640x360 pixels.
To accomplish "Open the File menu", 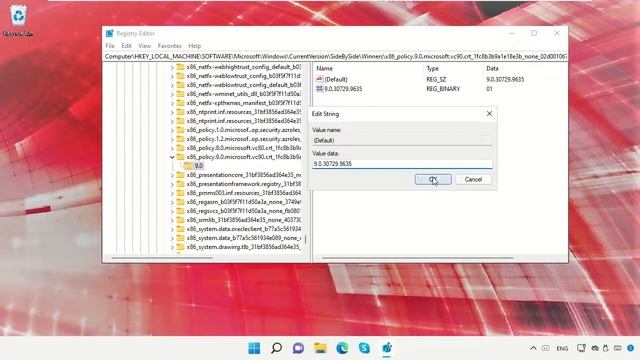I will [110, 46].
